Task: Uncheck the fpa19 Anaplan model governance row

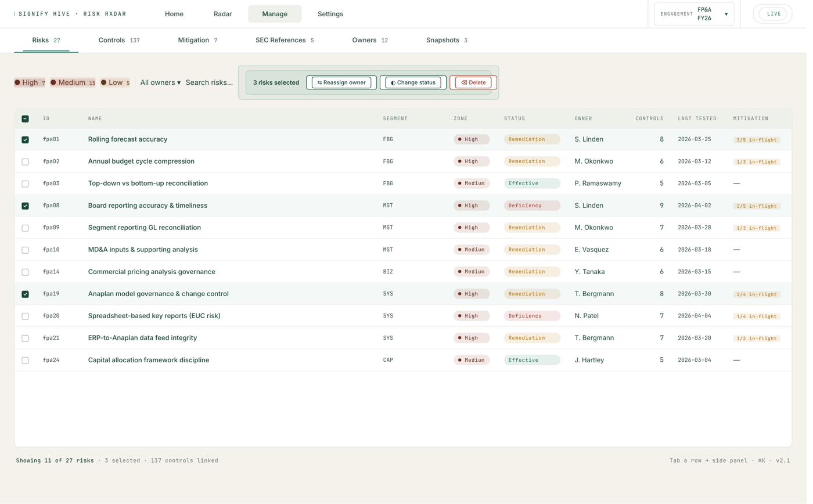Action: pyautogui.click(x=25, y=294)
